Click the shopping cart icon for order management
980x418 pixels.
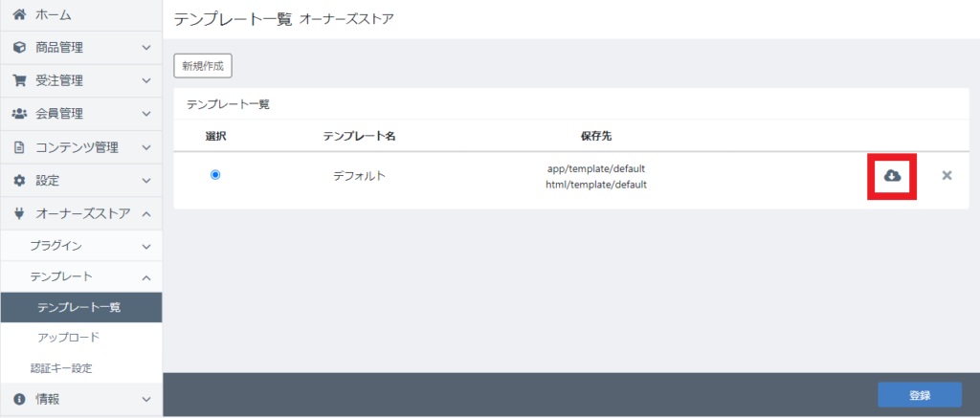[19, 80]
